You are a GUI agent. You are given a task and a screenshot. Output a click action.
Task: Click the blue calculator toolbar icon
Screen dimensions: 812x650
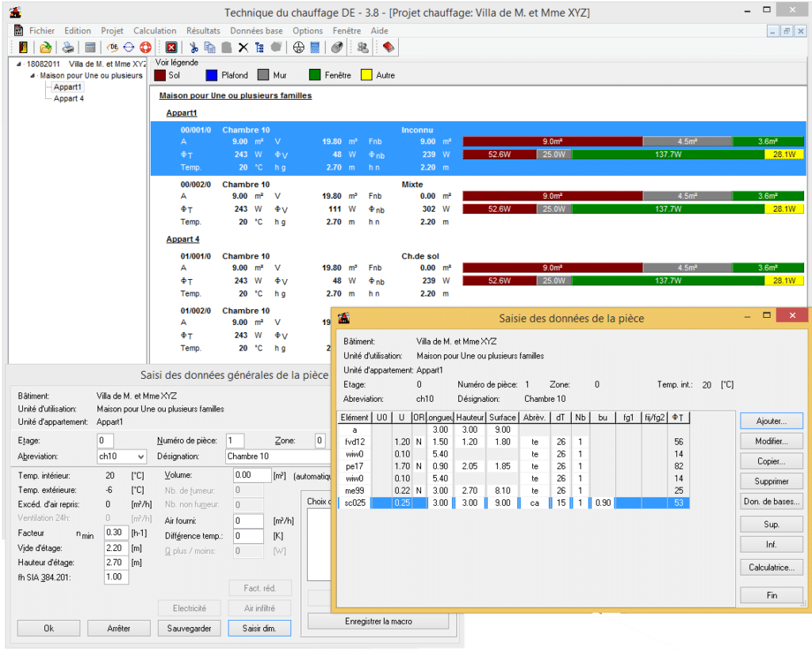click(315, 48)
